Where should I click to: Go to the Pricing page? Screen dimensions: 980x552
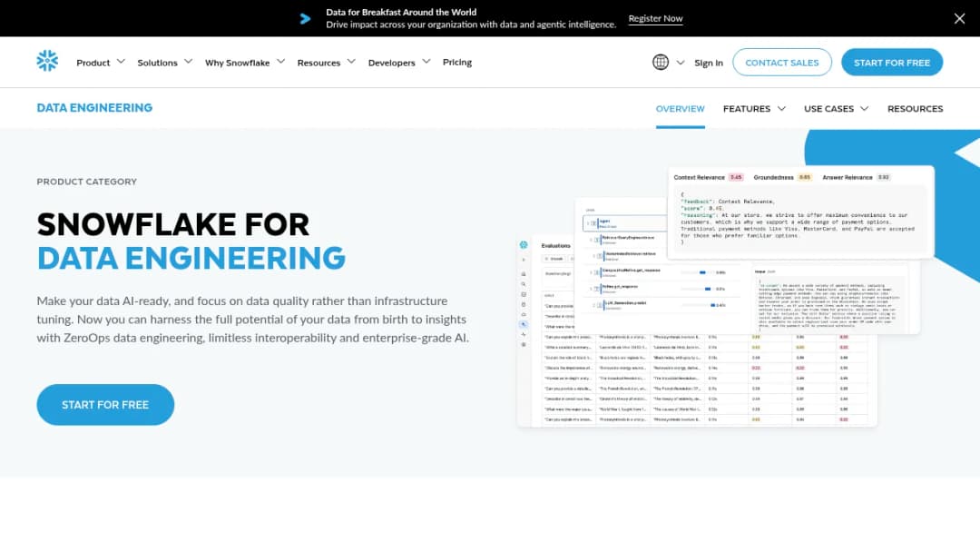coord(456,62)
